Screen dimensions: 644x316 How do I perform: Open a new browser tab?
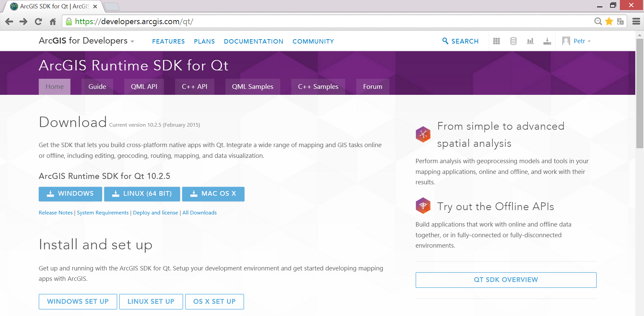(112, 6)
